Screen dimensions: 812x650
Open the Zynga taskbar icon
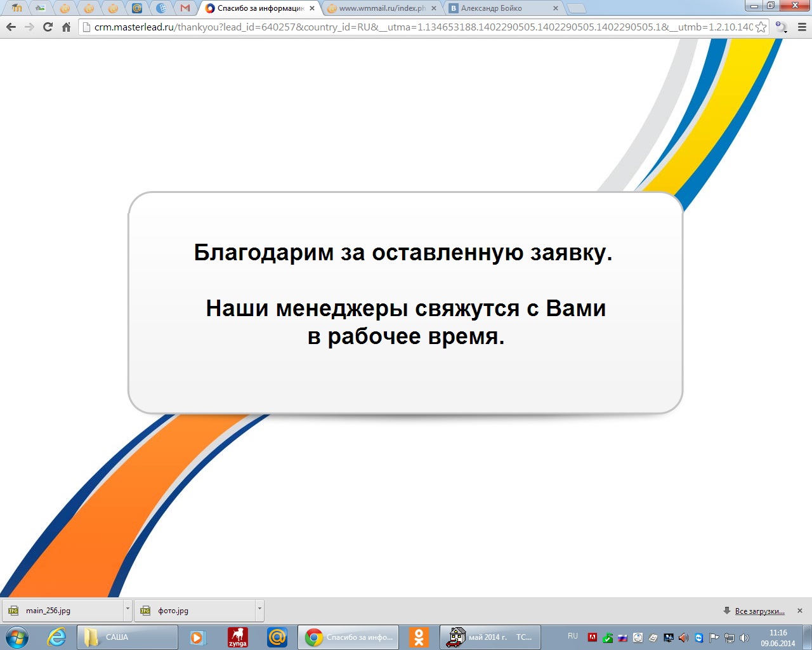pyautogui.click(x=238, y=637)
